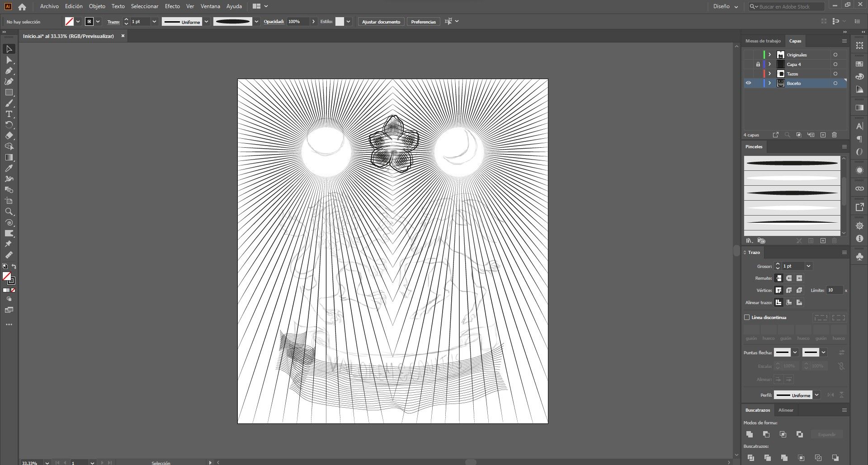
Task: Open the Efecto menu
Action: 172,6
